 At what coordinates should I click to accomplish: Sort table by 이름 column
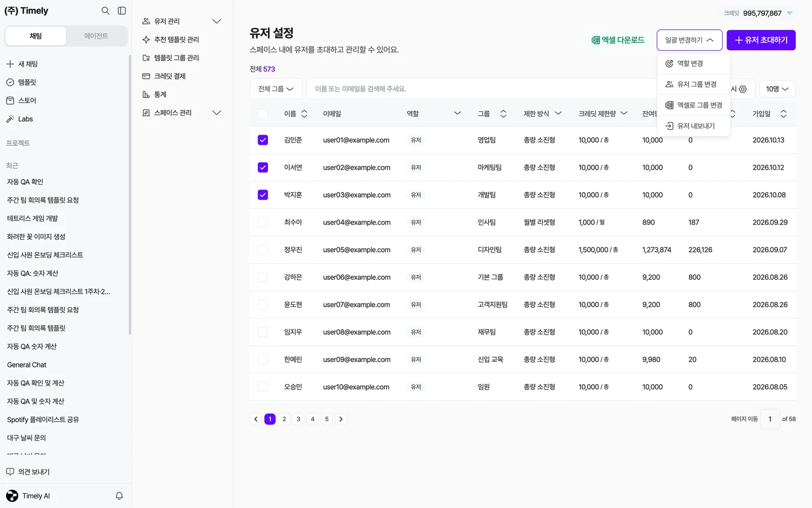pos(304,114)
